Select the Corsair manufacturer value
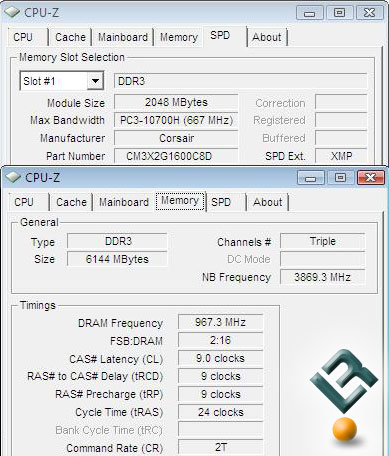Image resolution: width=389 pixels, height=456 pixels. (176, 138)
